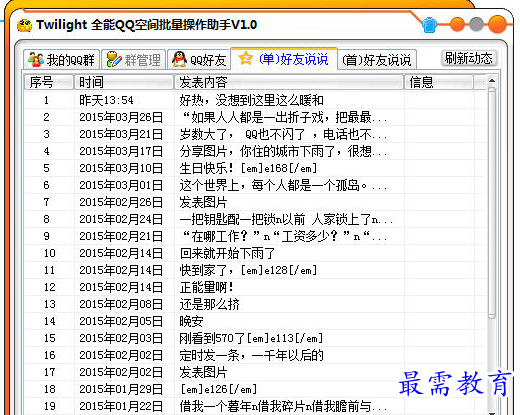Click the 发表内容 column header
This screenshot has height=415, width=520.
pyautogui.click(x=289, y=82)
